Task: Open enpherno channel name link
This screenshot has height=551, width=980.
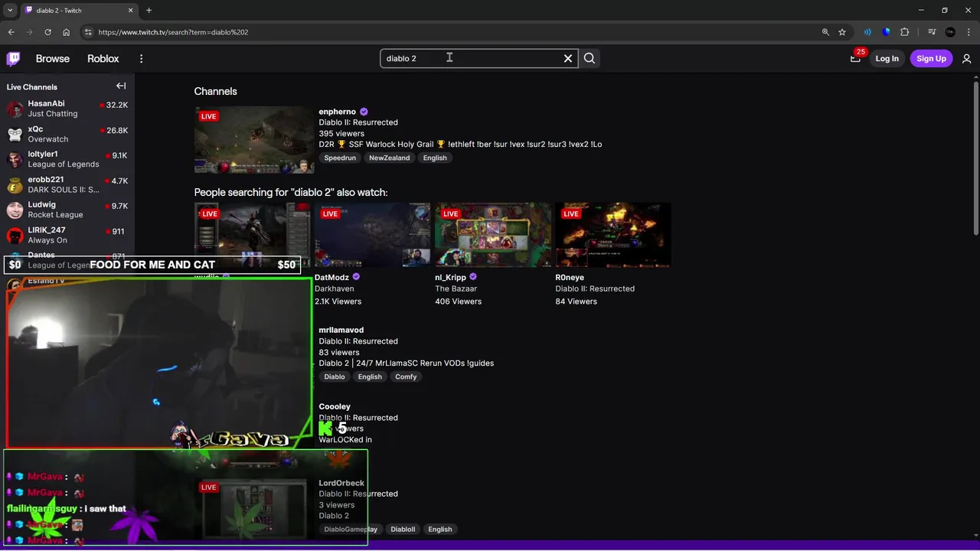Action: (x=338, y=112)
